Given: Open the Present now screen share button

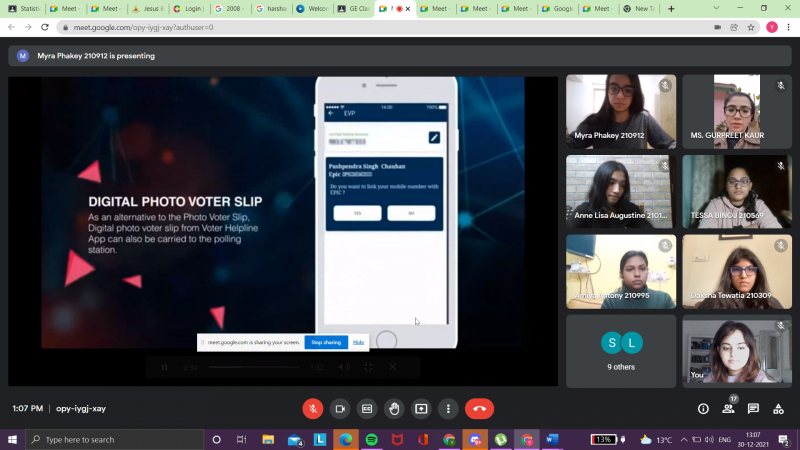Looking at the screenshot, I should point(421,409).
